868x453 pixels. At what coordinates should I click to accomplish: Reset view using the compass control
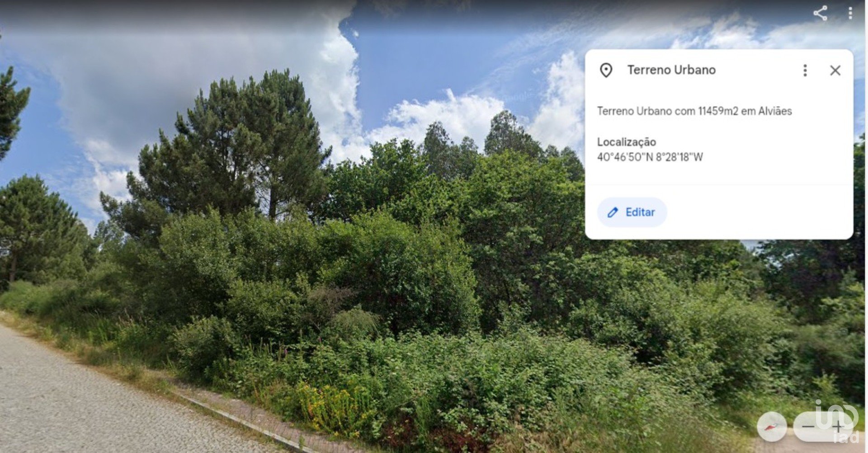pyautogui.click(x=772, y=426)
